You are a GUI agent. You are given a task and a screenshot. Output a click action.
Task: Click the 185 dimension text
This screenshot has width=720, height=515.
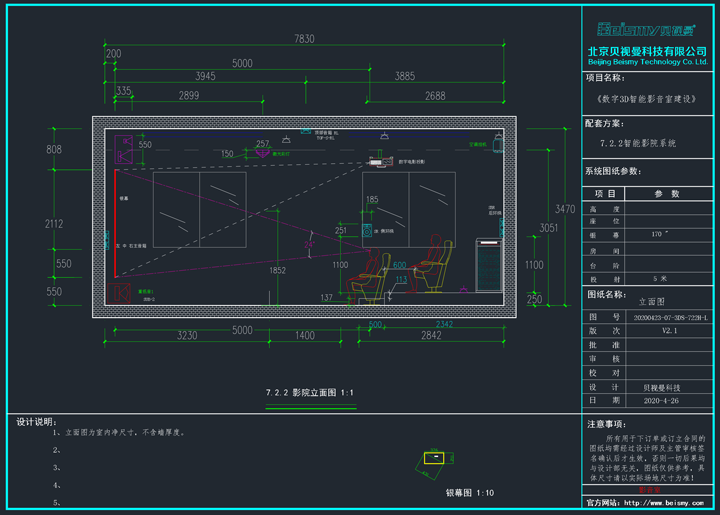click(x=372, y=199)
